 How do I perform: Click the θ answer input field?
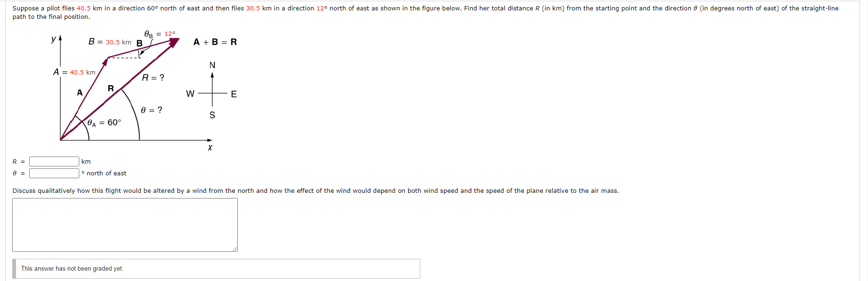click(53, 173)
